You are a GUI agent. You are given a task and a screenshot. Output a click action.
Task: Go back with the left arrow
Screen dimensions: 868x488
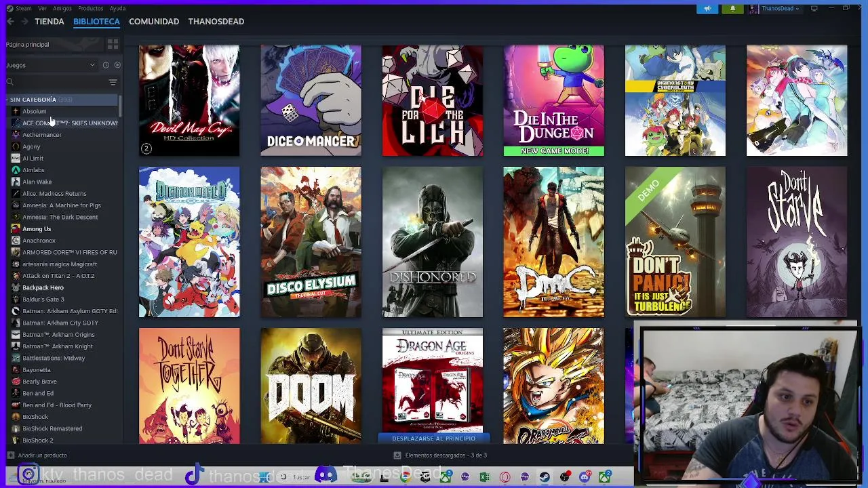point(10,22)
